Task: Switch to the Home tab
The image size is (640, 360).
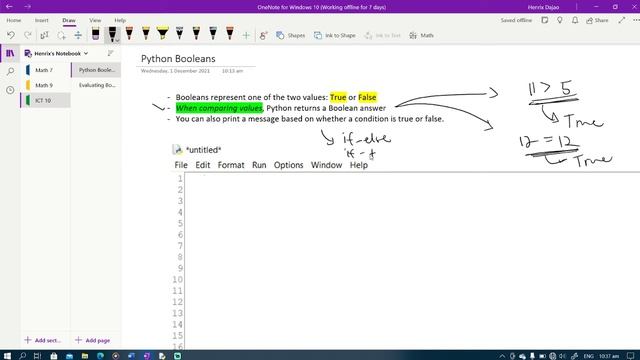Action: pyautogui.click(x=13, y=20)
